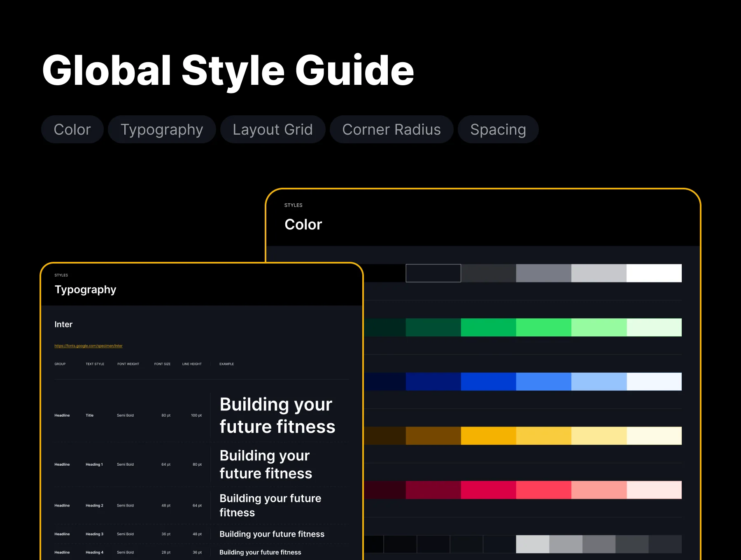Screen dimensions: 741x560
Task: Pick the bright lime-green swatch in the green row
Action: click(544, 327)
